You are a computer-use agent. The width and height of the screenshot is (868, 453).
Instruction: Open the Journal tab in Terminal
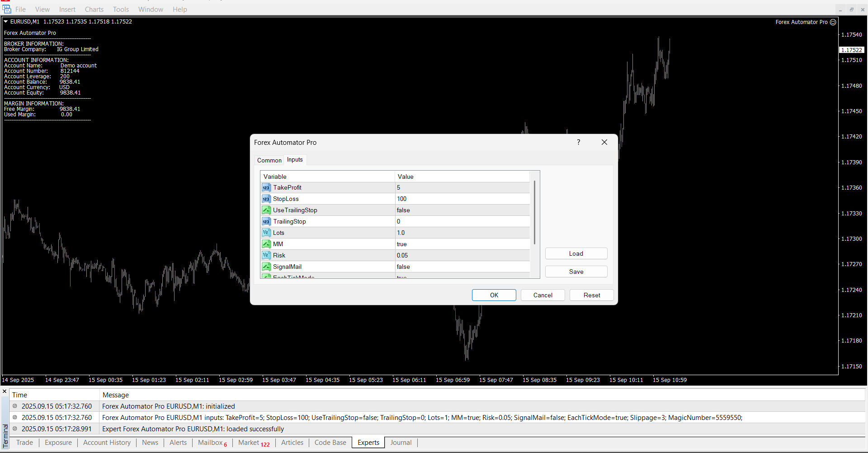pyautogui.click(x=401, y=443)
